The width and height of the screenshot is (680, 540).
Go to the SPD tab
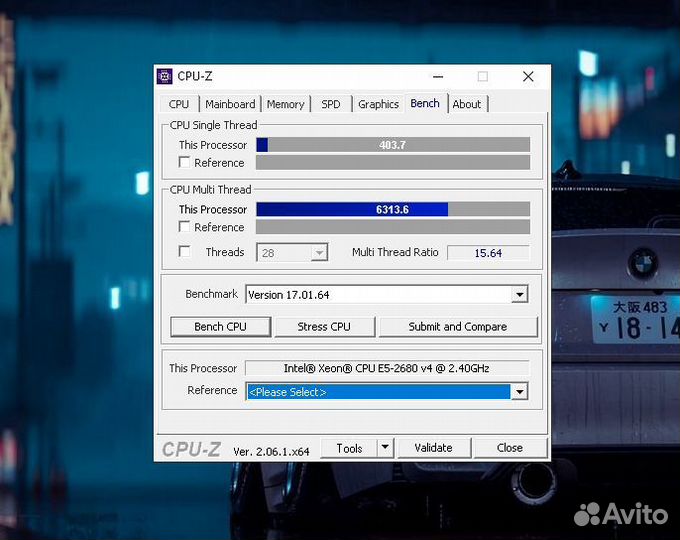(x=331, y=104)
